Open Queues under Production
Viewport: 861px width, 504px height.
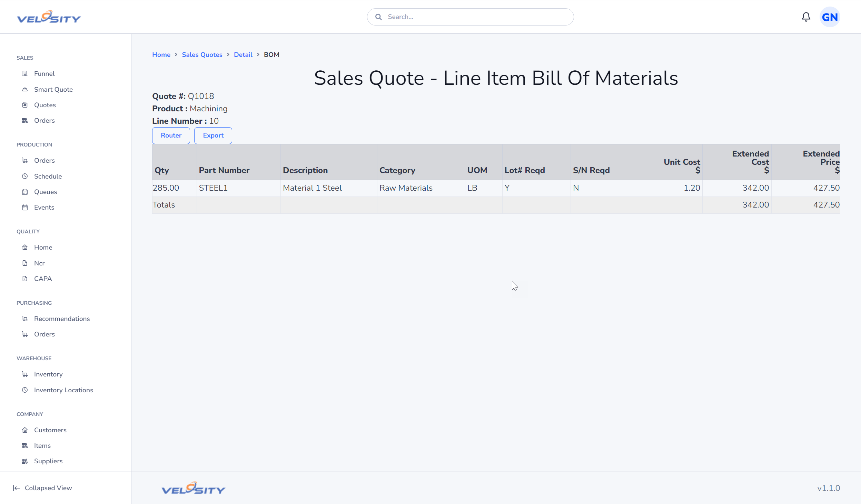(x=46, y=192)
